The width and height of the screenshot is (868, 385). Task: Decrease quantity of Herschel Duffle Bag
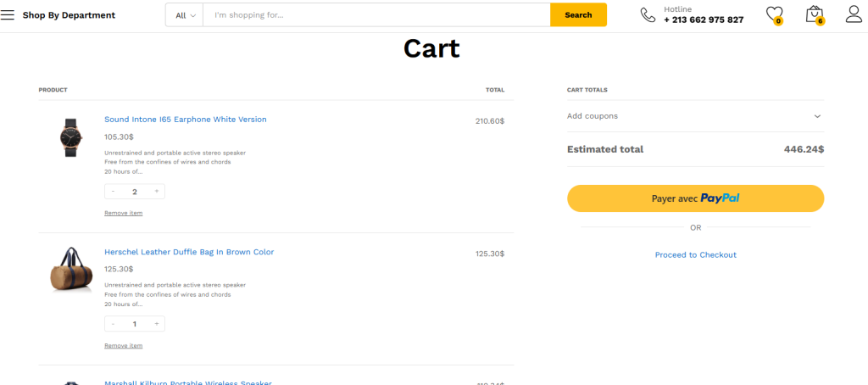point(113,324)
